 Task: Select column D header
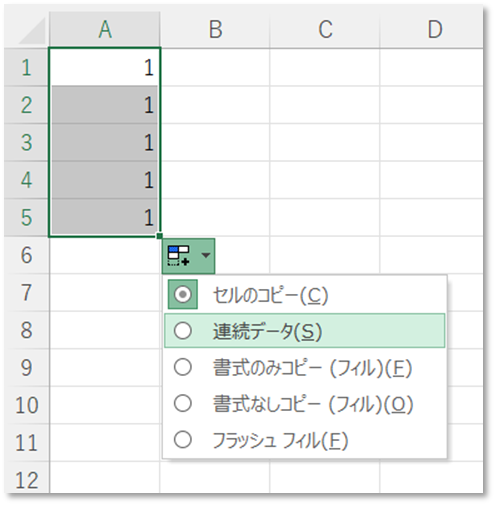pos(432,29)
